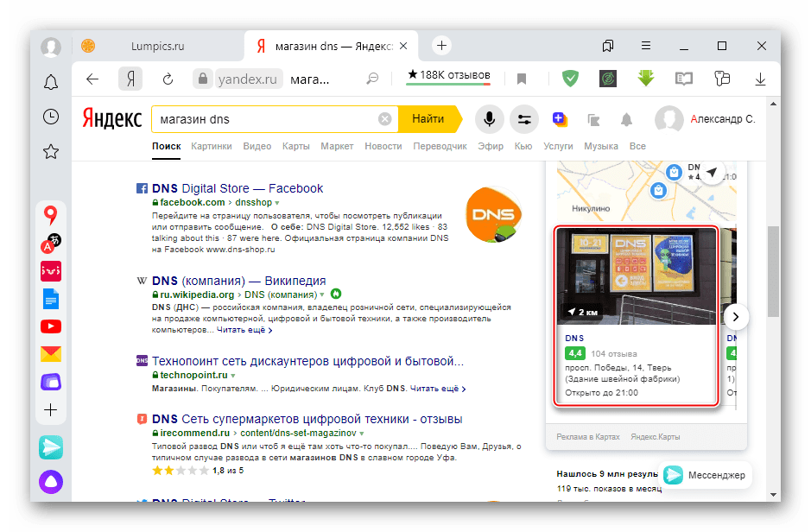Show next DNS store card with arrow
The image size is (811, 532).
coord(736,316)
